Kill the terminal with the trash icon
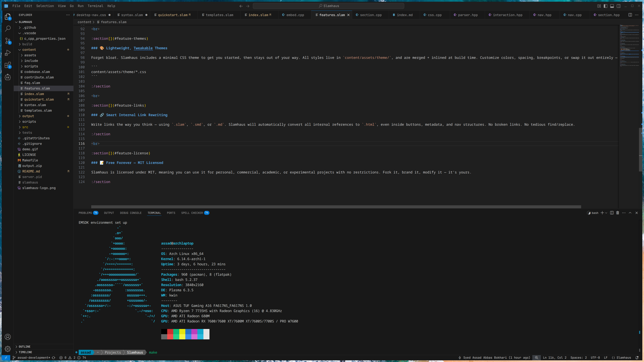 [x=618, y=213]
